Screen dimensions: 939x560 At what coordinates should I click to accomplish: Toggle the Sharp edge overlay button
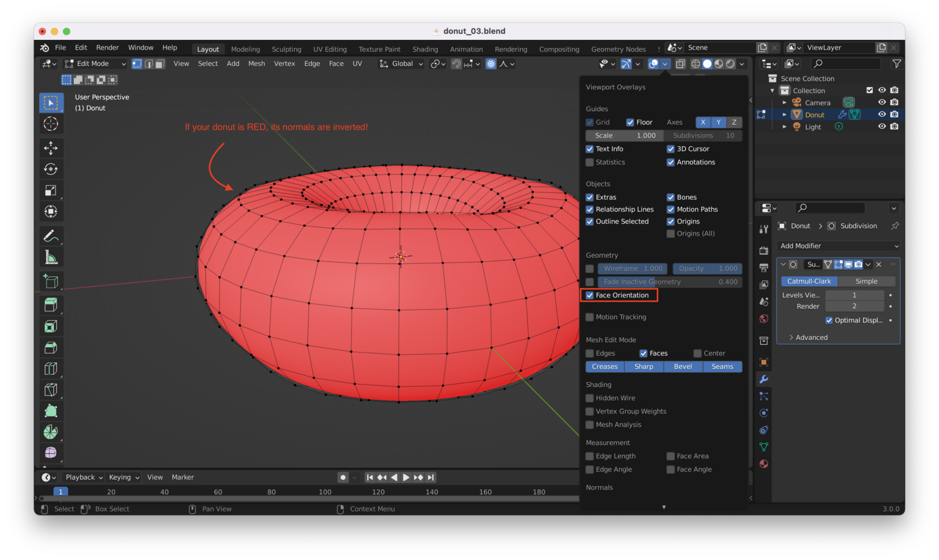[644, 366]
